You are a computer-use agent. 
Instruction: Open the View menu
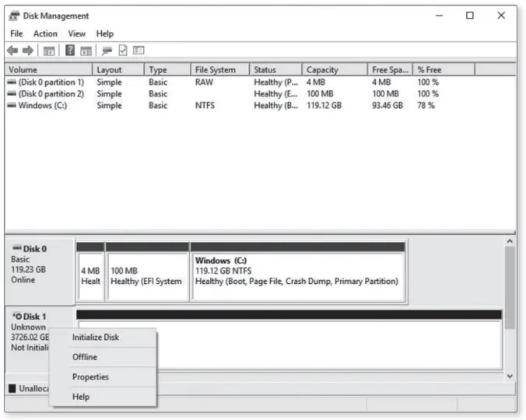(77, 33)
